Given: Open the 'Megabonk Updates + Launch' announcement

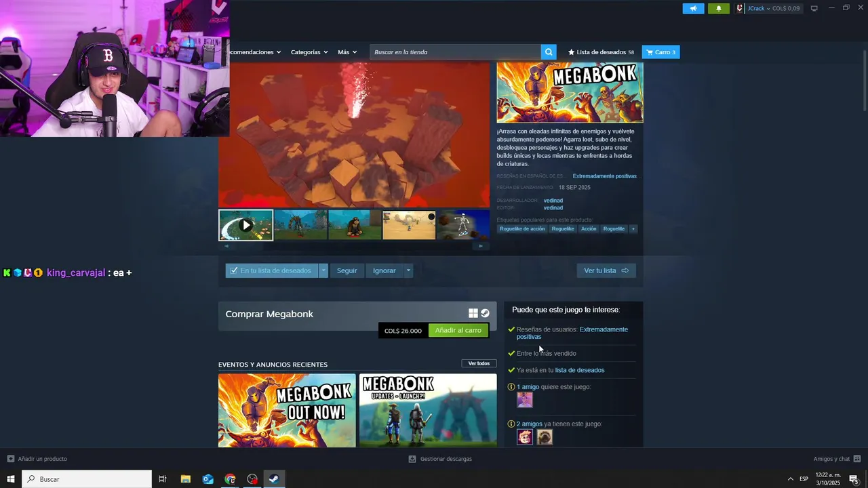Looking at the screenshot, I should pos(428,411).
